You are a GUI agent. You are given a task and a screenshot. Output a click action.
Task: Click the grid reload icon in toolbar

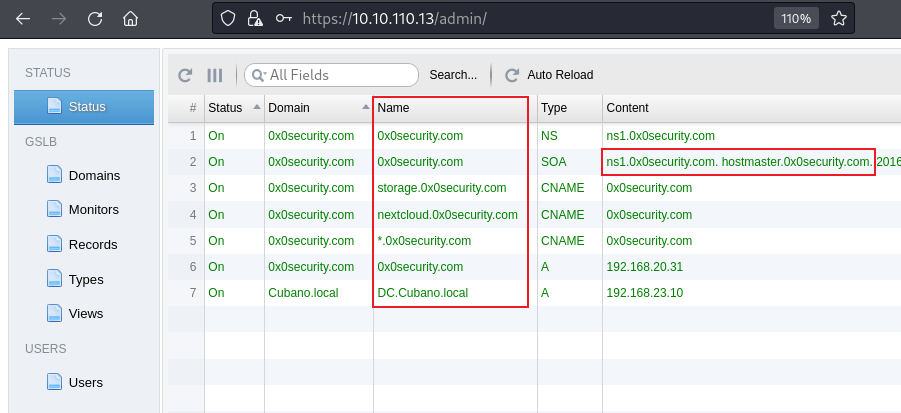tap(185, 75)
